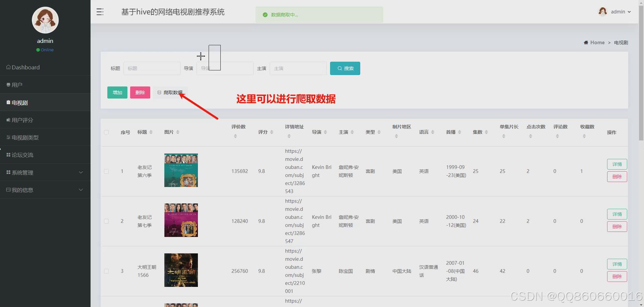Open the 大明王朝1566 poster thumbnail
The height and width of the screenshot is (307, 644).
(181, 270)
